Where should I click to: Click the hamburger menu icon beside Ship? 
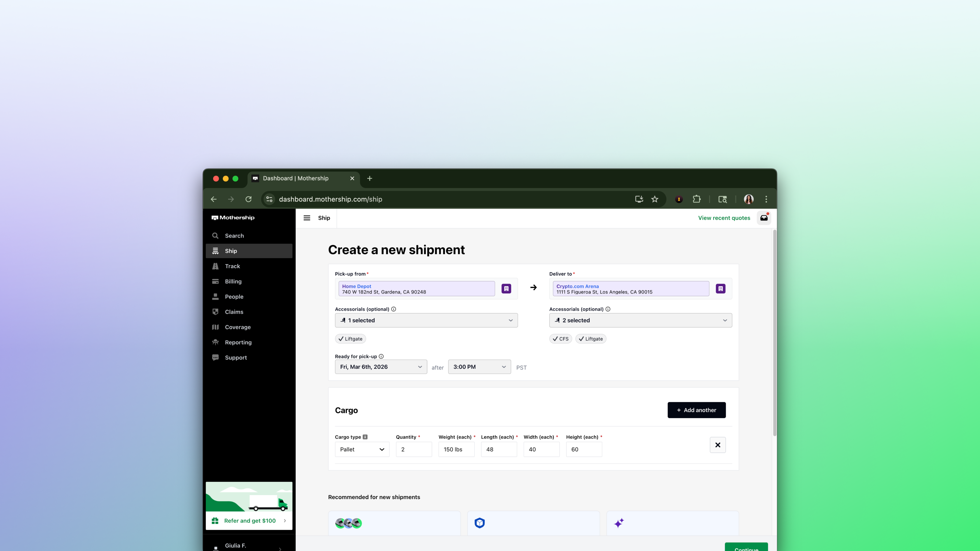307,218
